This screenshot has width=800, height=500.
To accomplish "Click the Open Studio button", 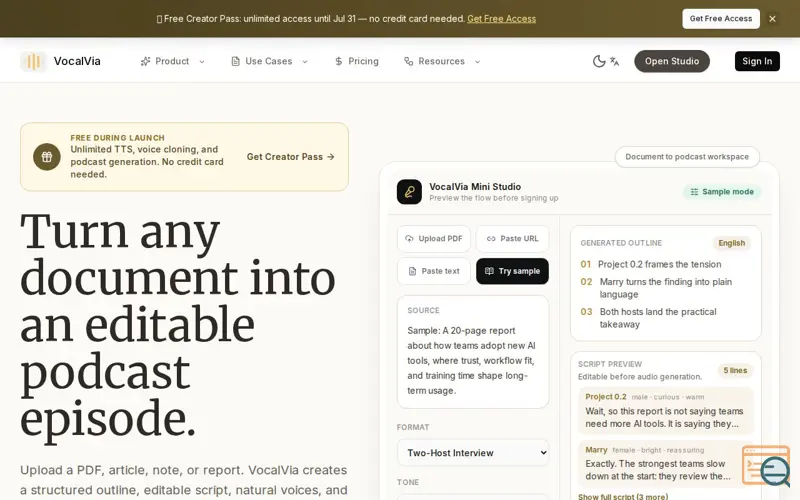I will [x=671, y=61].
